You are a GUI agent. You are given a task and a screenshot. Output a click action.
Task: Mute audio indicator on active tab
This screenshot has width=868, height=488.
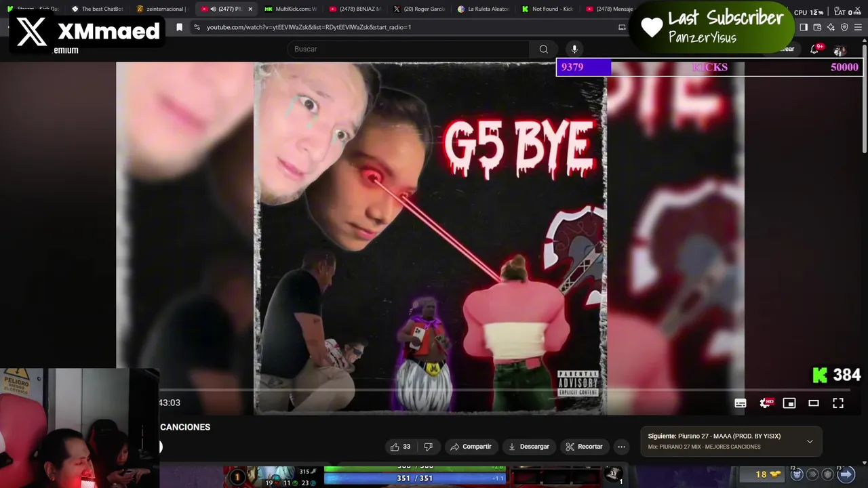click(x=213, y=9)
